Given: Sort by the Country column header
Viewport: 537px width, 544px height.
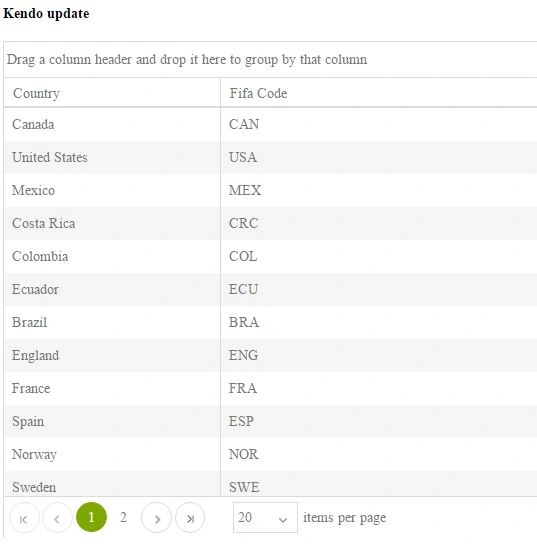Looking at the screenshot, I should [x=112, y=93].
